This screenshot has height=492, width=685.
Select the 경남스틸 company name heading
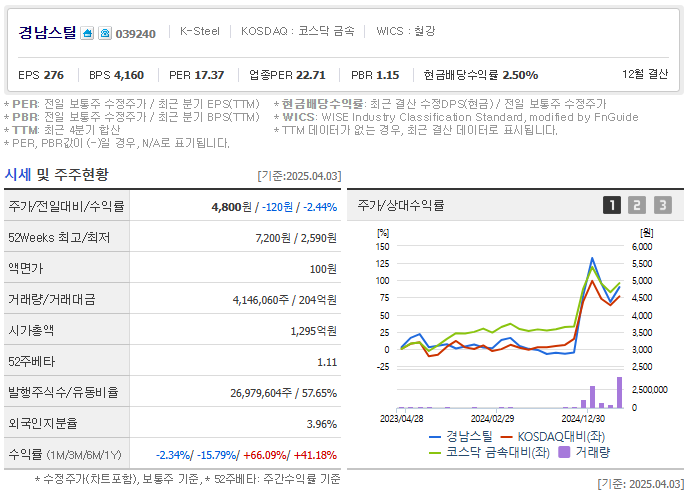(47, 32)
